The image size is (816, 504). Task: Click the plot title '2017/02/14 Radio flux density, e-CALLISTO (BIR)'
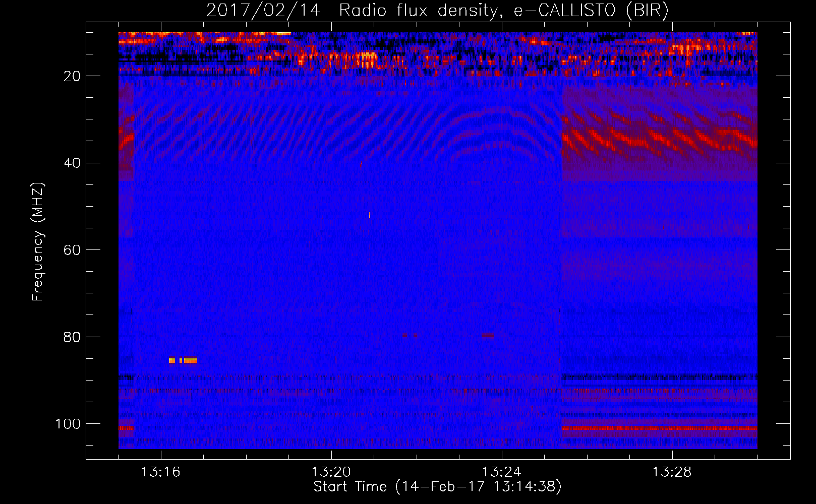pos(437,11)
